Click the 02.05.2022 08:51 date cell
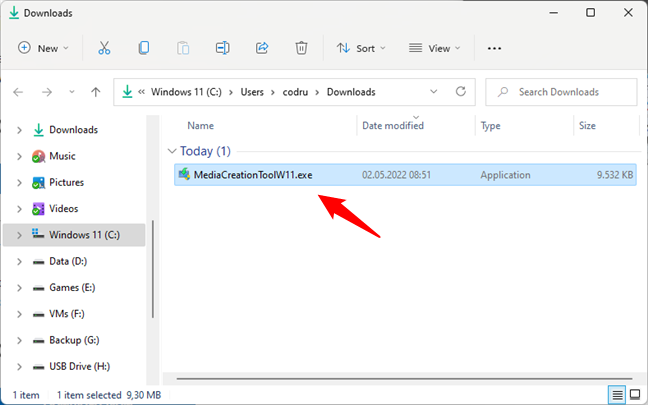 396,175
